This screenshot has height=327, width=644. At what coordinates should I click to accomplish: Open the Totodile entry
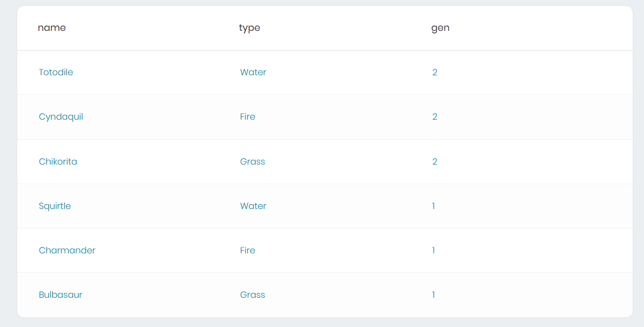point(56,72)
